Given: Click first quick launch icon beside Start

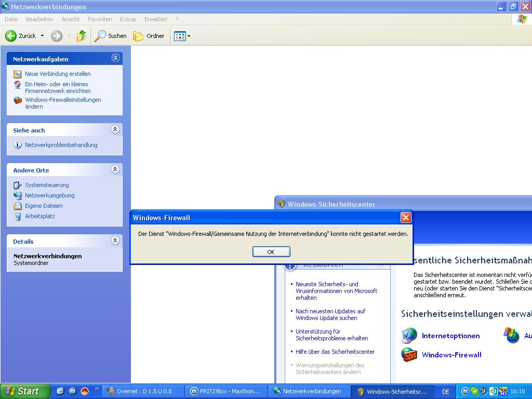Looking at the screenshot, I should coord(60,391).
